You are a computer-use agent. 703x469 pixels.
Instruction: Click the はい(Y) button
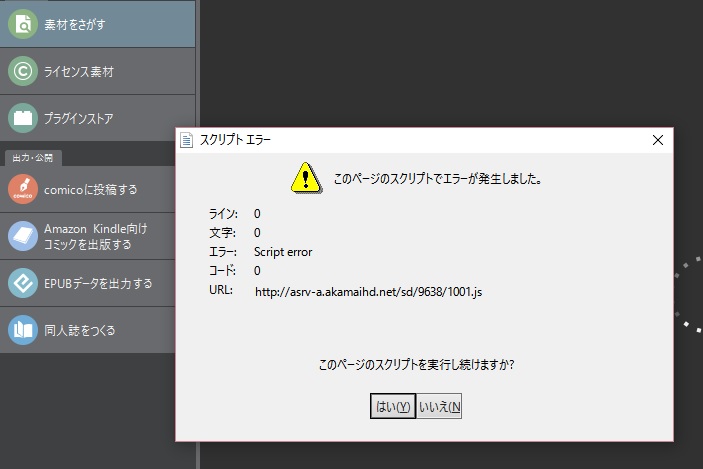393,406
